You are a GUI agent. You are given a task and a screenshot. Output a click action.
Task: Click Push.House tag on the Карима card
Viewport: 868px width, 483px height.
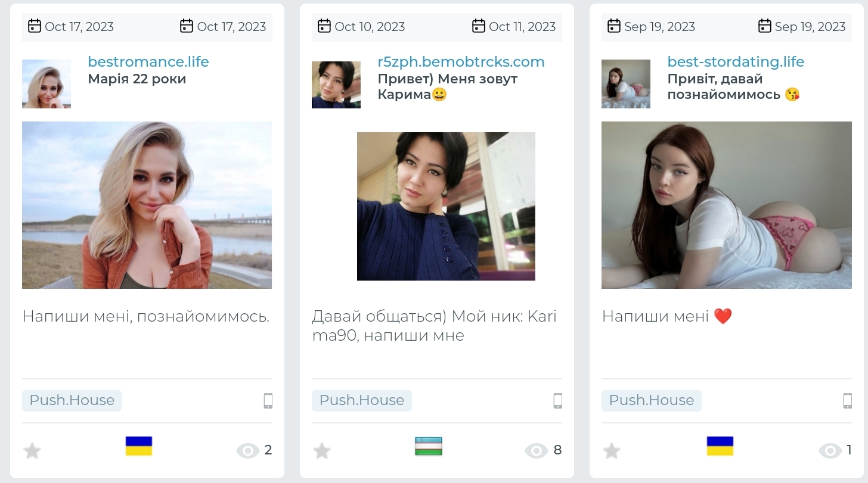[361, 400]
